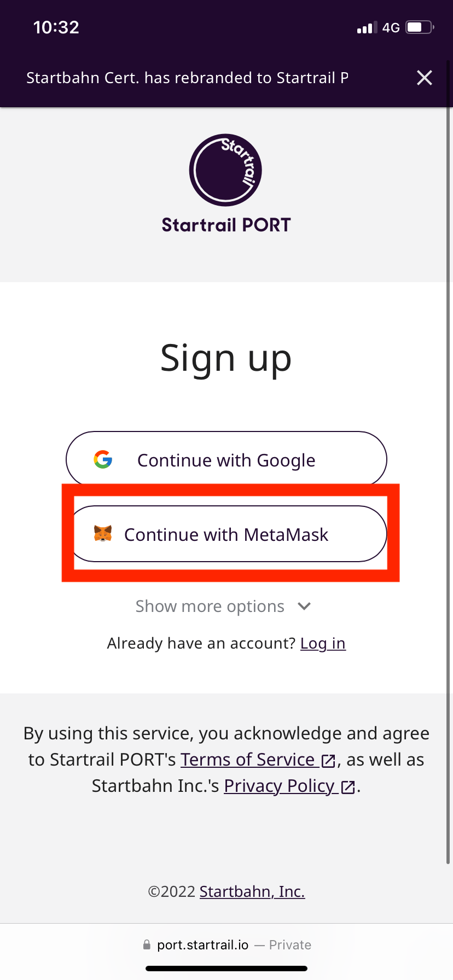Open the Log in link
This screenshot has height=980, width=453.
point(323,643)
